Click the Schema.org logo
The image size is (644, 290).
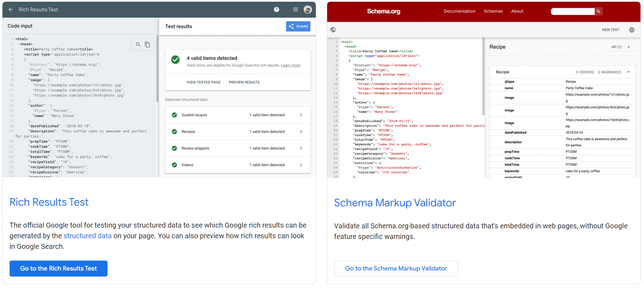[384, 11]
